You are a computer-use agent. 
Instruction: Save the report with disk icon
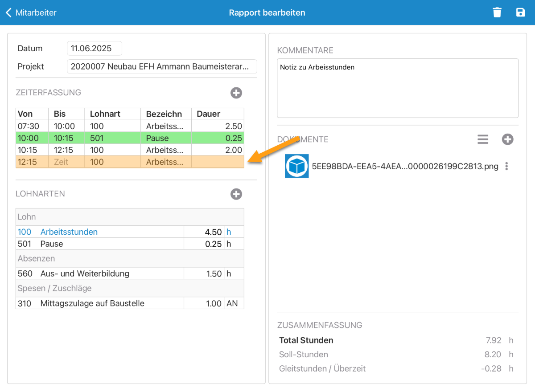[x=520, y=12]
